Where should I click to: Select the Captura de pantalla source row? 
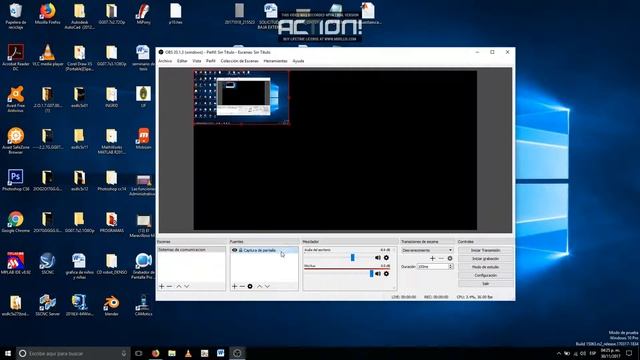point(264,250)
